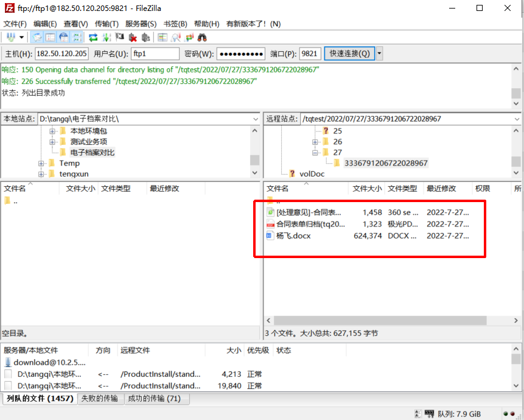The image size is (524, 420).
Task: Click the 用户名 username field
Action: 155,54
